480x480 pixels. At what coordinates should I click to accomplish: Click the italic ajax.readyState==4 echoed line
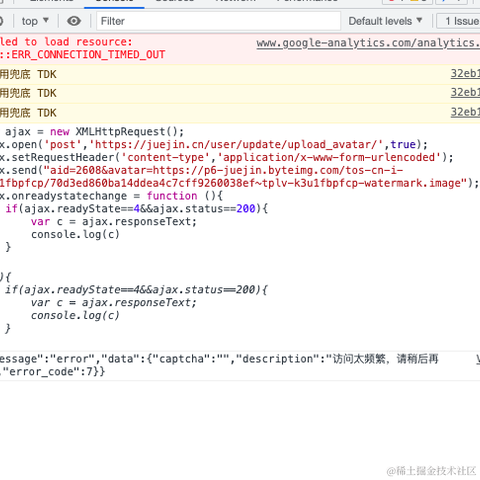pos(136,290)
